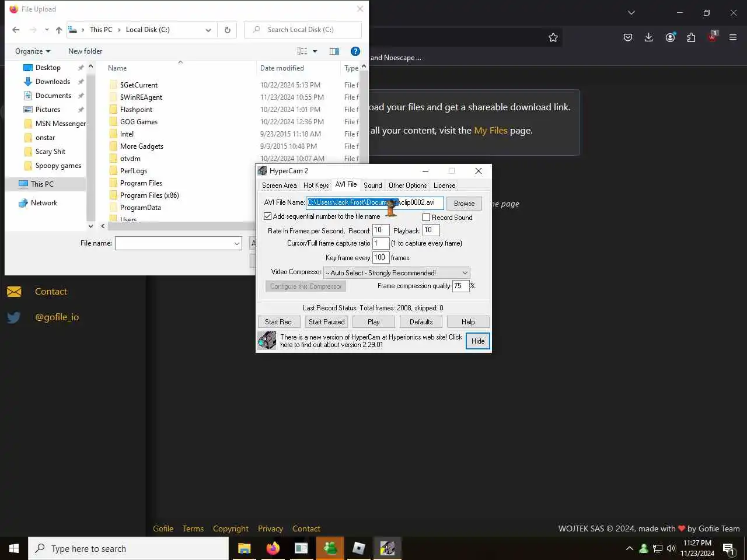The width and height of the screenshot is (747, 560).
Task: Click the volume icon in system tray
Action: pos(671,548)
